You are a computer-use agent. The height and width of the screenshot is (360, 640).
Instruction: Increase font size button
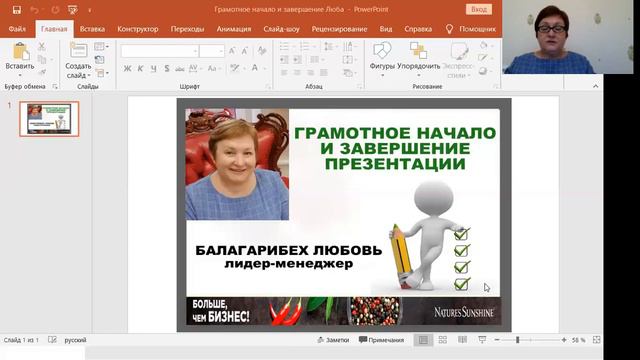[232, 51]
